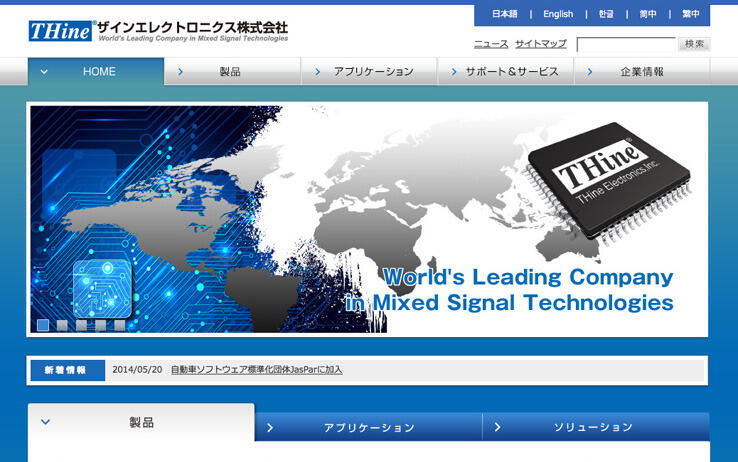Click the ザインエレクトロニクス株式会社 company name
The height and width of the screenshot is (462, 738).
(x=193, y=27)
